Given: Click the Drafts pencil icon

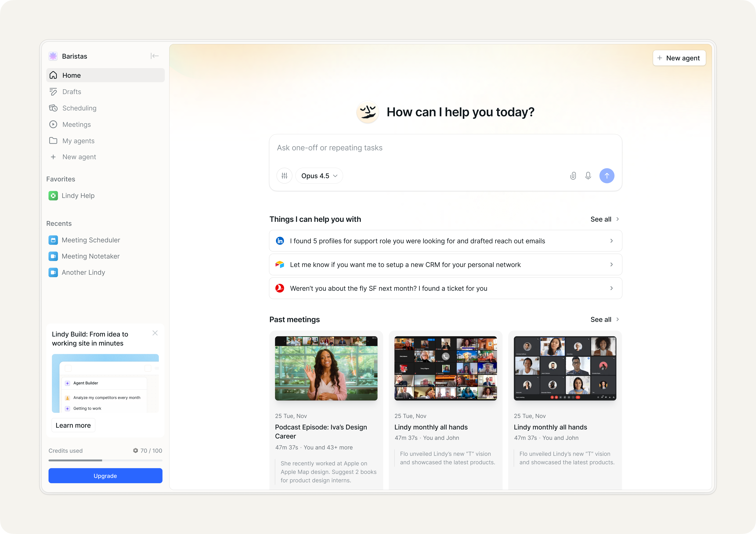Looking at the screenshot, I should (53, 92).
